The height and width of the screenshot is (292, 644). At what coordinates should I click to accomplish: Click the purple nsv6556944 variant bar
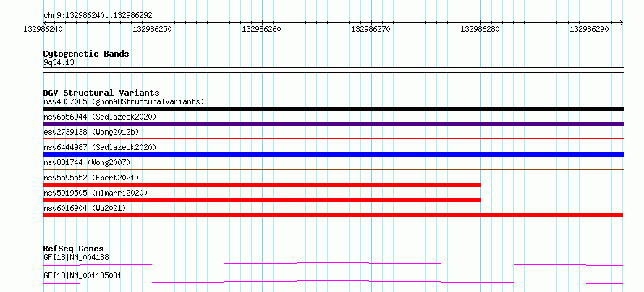(x=333, y=124)
